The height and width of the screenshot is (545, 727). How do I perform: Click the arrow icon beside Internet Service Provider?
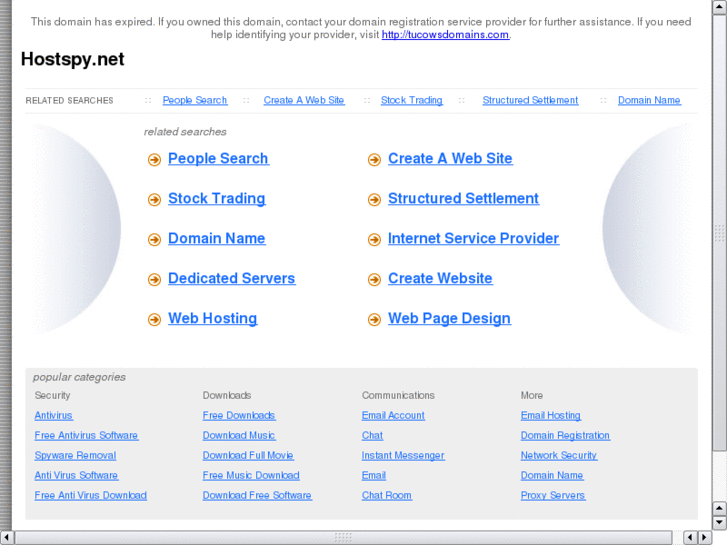[x=374, y=239]
